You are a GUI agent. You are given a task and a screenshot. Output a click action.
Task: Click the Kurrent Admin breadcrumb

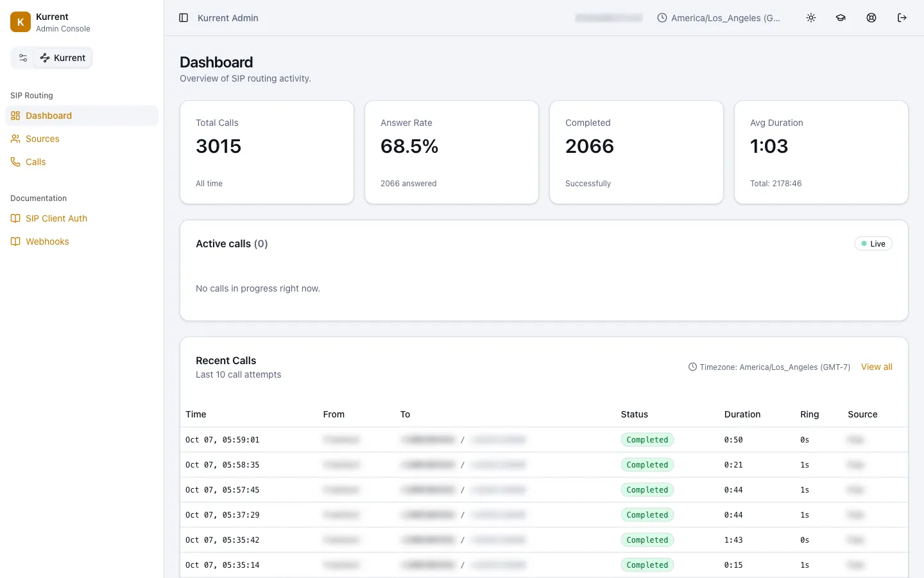(228, 18)
